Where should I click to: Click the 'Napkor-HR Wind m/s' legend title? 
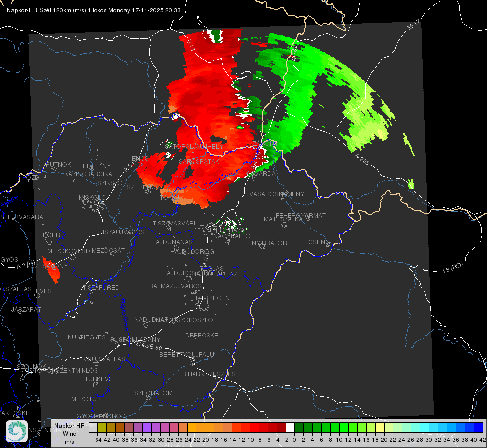click(69, 433)
